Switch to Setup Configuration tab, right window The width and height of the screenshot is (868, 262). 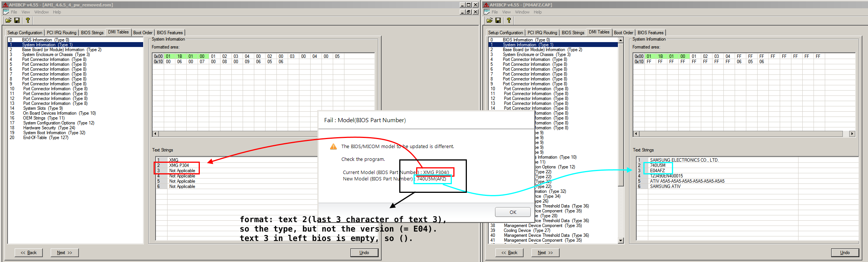click(506, 33)
